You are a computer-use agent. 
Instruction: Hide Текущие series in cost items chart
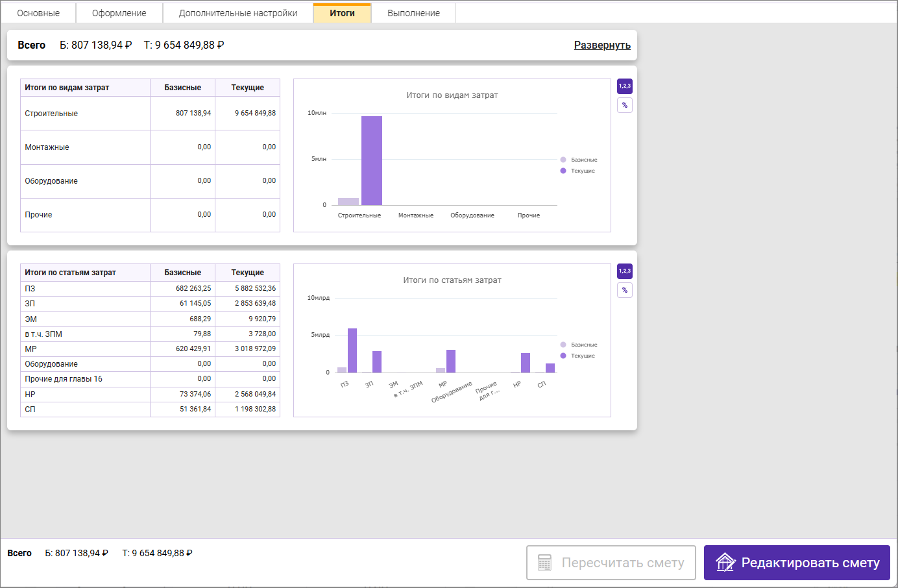[x=577, y=356]
